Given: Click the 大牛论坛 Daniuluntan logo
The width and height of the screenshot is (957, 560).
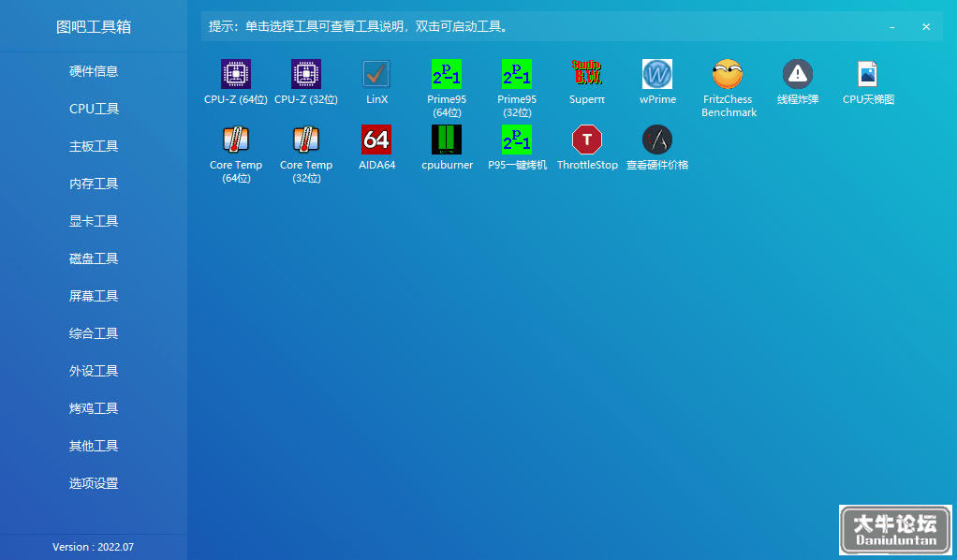Looking at the screenshot, I should [895, 529].
